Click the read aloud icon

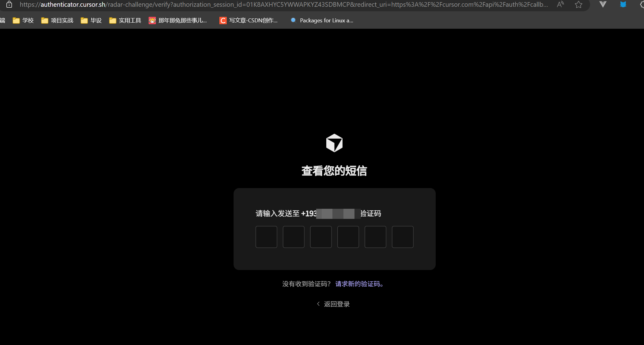click(x=560, y=5)
